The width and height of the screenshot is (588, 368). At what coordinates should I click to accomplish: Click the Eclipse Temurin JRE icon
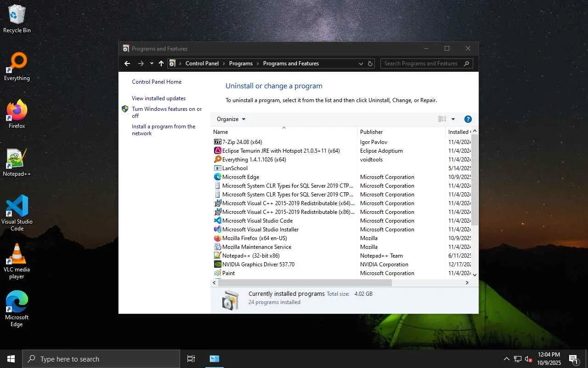[218, 151]
